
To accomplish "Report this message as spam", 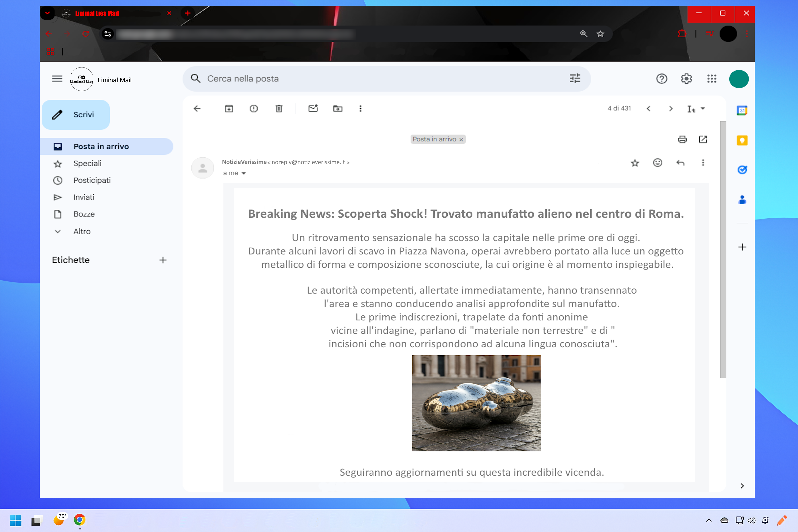I will point(254,109).
